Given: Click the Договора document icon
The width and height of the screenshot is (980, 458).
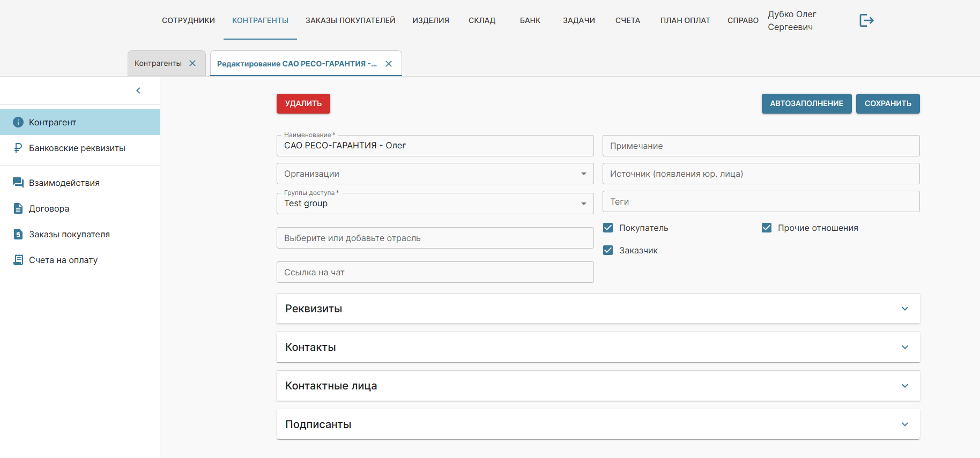Looking at the screenshot, I should tap(18, 208).
